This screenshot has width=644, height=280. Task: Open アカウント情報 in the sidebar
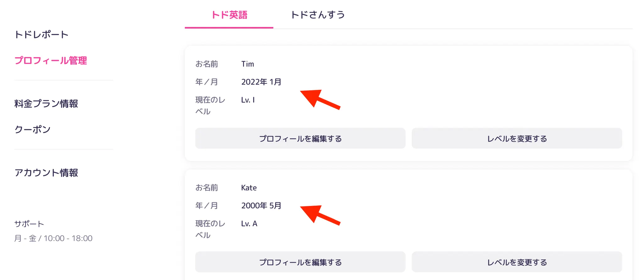46,173
